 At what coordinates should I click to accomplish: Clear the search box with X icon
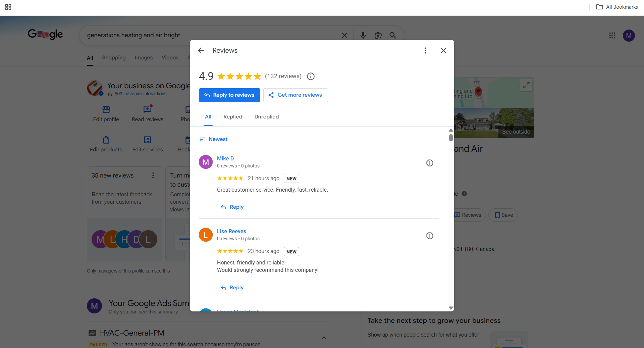(344, 35)
